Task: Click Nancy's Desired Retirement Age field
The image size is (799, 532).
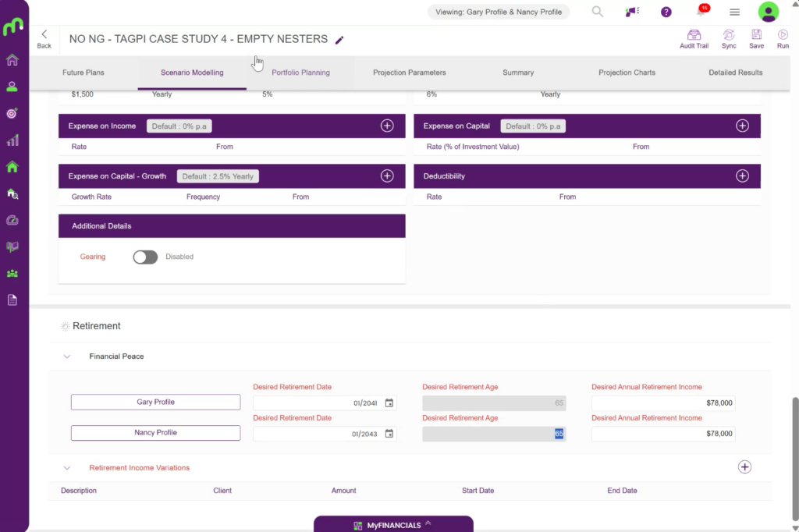Action: tap(494, 434)
